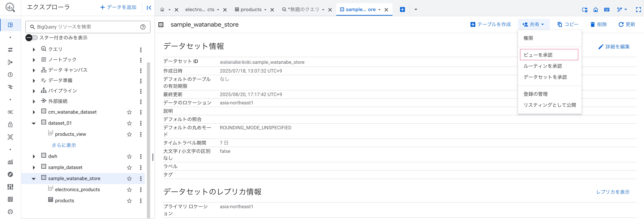The width and height of the screenshot is (644, 219).
Task: Click コピー button
Action: [x=568, y=24]
